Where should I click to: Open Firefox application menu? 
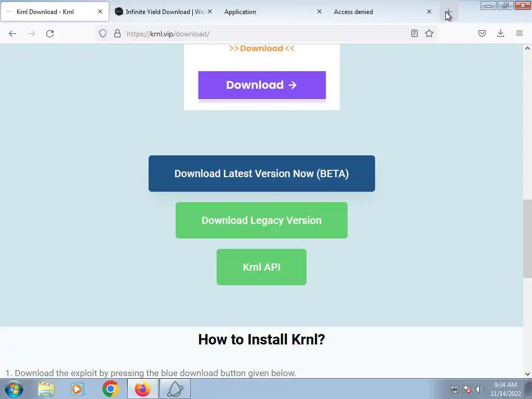(520, 33)
